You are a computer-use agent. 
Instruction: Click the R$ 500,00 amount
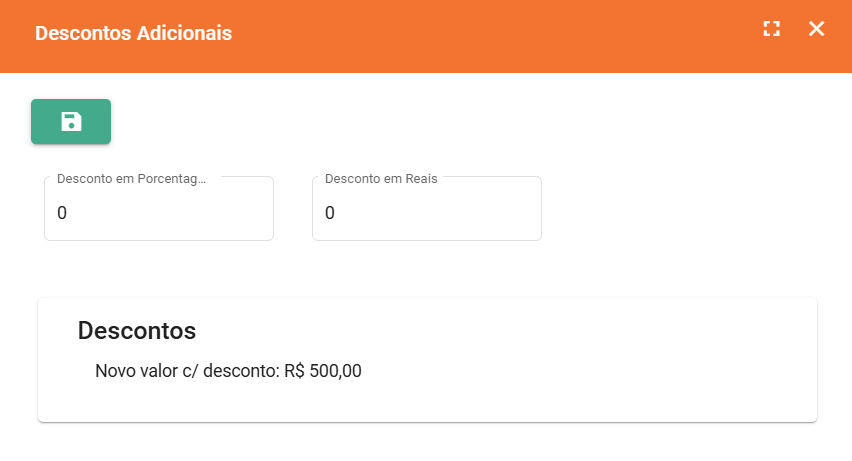click(323, 371)
